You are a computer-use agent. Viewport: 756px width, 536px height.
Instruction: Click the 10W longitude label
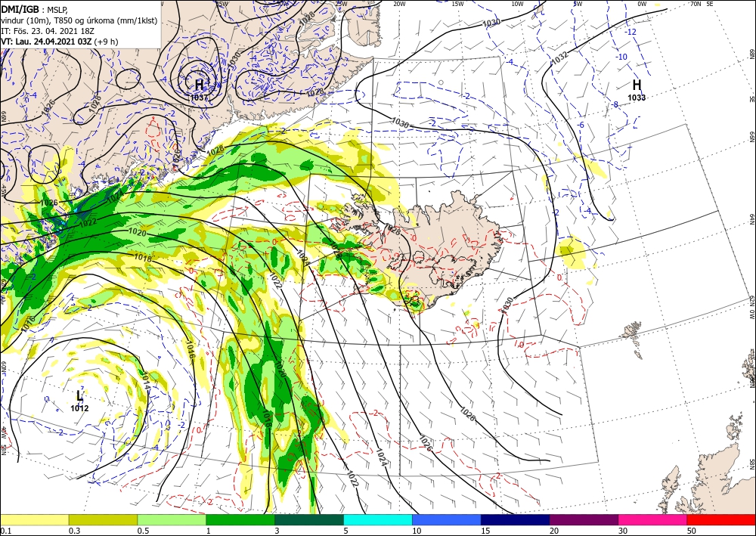point(517,4)
